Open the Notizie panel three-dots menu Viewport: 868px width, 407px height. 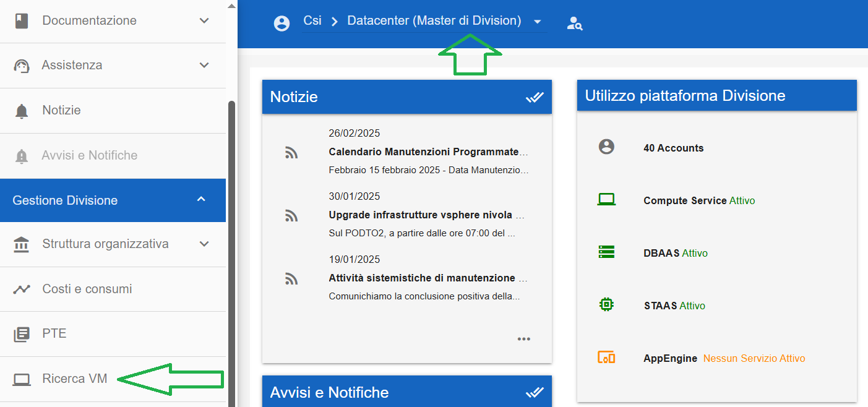[524, 339]
